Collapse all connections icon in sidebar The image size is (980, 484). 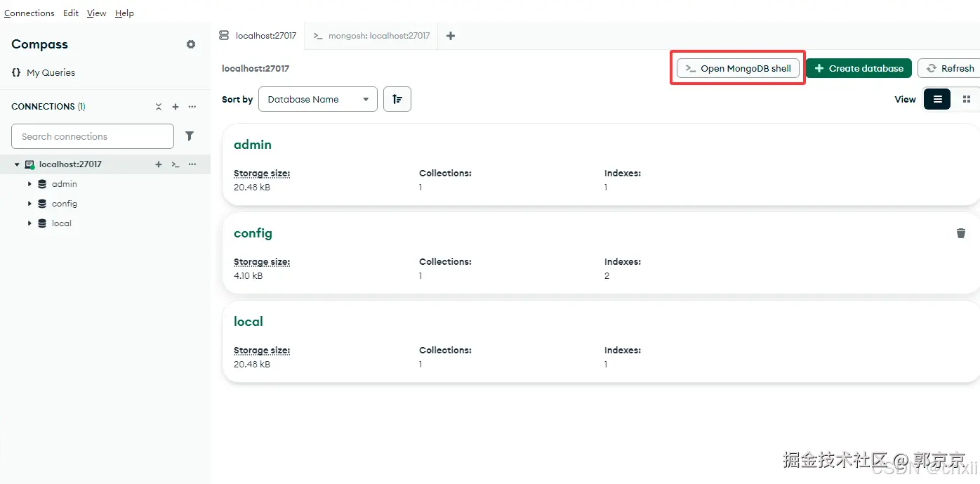[159, 107]
